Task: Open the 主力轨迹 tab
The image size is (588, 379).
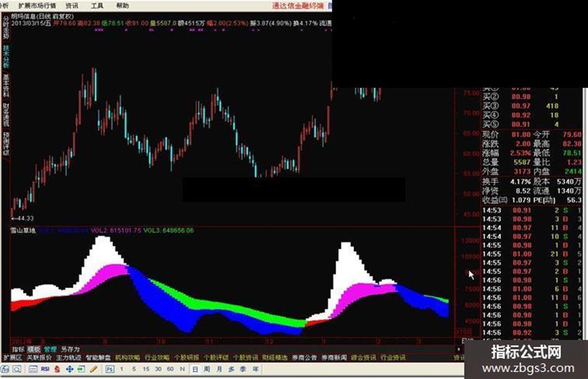Action: (x=68, y=358)
